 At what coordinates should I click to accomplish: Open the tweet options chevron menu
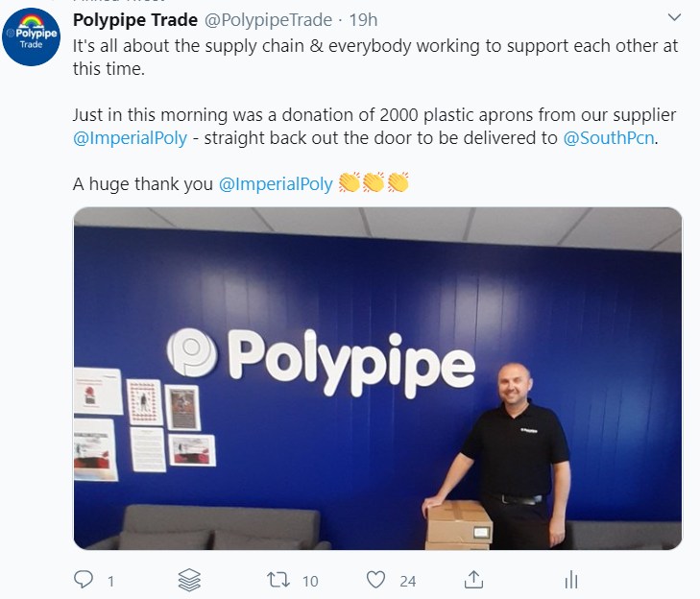click(674, 17)
